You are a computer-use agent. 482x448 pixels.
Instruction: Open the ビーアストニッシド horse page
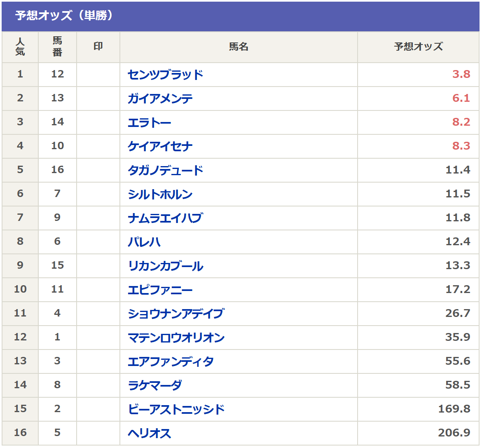point(176,409)
